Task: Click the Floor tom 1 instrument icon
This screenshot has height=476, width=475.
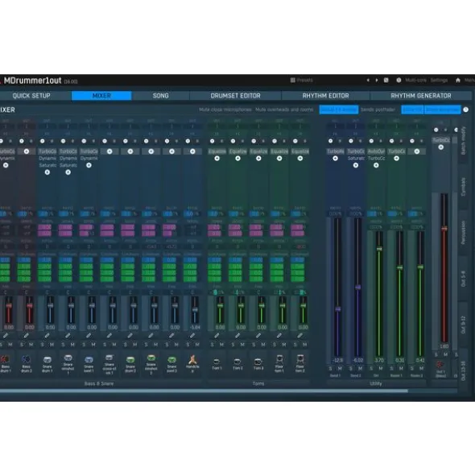Action: [279, 359]
